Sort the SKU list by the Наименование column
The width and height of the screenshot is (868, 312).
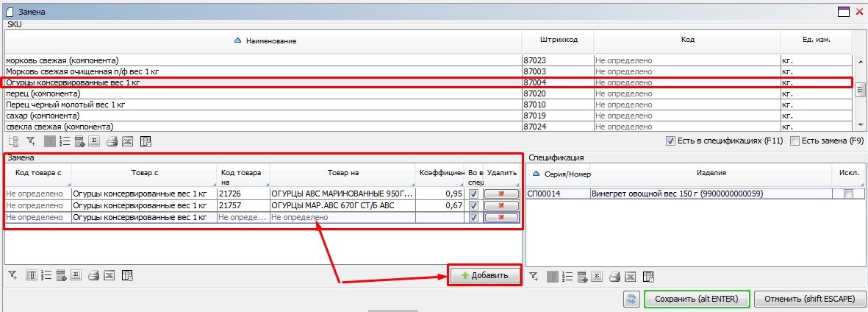(265, 40)
